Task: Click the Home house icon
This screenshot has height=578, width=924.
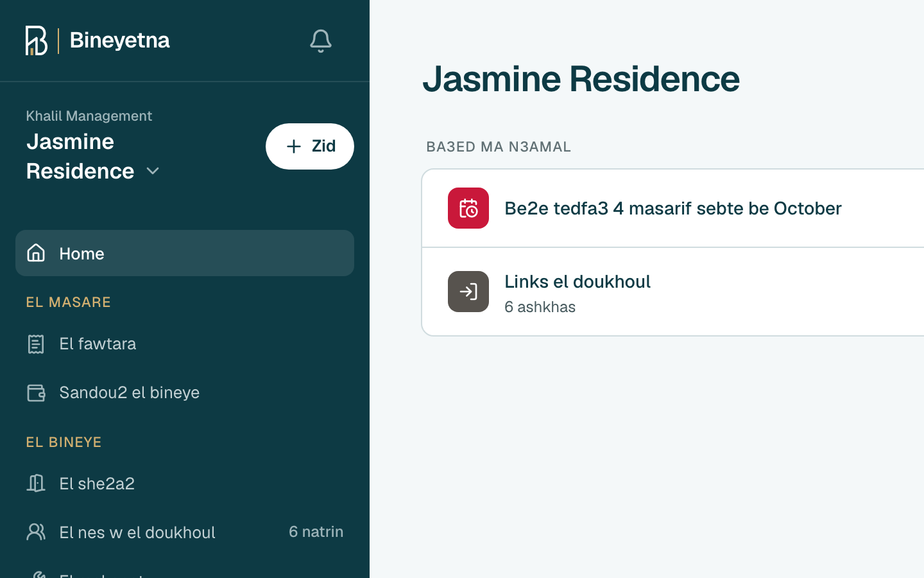Action: pos(36,253)
